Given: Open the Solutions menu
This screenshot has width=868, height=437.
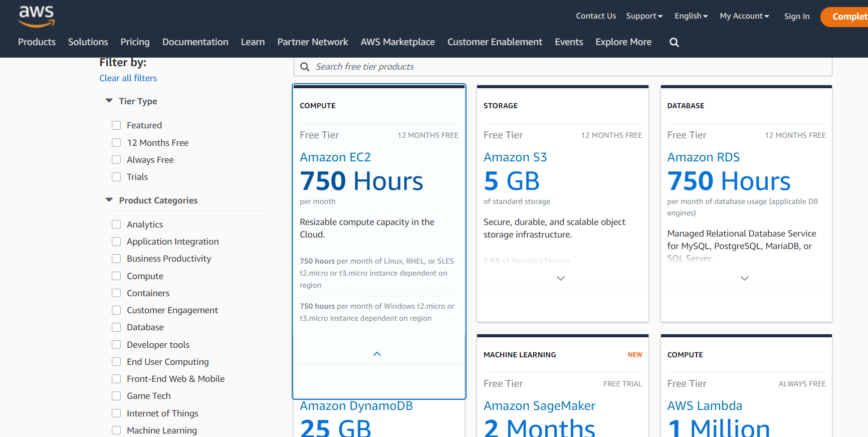Looking at the screenshot, I should (x=88, y=42).
